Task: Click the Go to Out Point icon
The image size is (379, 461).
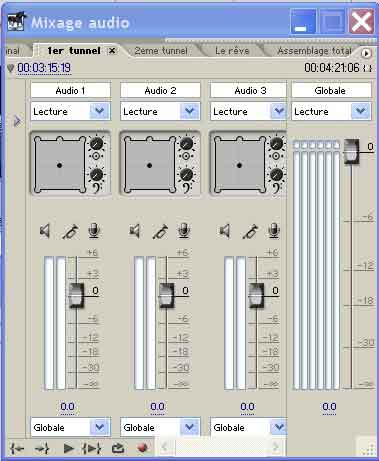Action: (42, 448)
